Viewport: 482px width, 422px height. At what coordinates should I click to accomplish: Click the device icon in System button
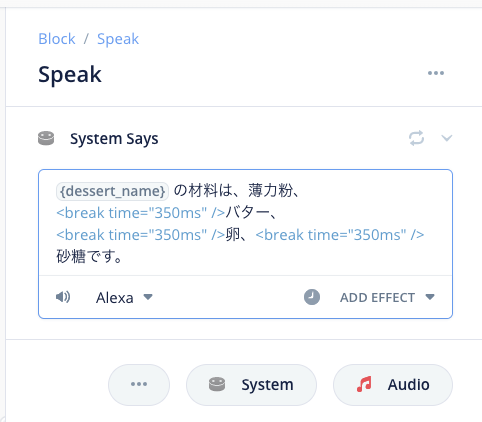[x=217, y=384]
